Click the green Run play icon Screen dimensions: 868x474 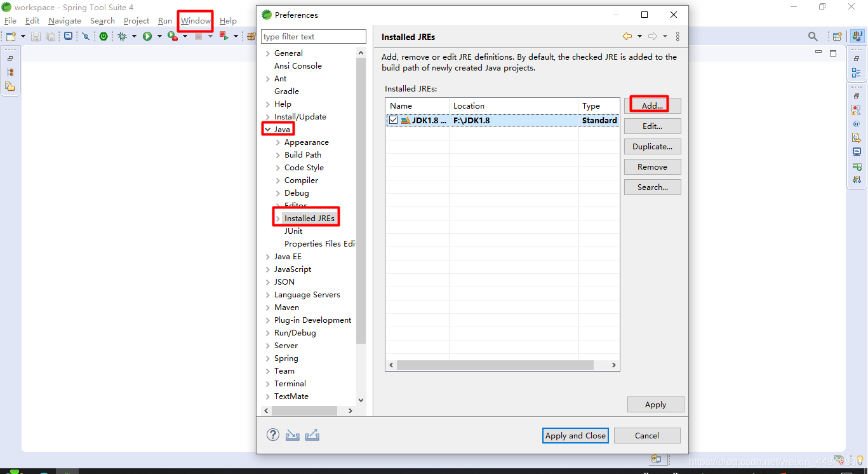click(147, 36)
